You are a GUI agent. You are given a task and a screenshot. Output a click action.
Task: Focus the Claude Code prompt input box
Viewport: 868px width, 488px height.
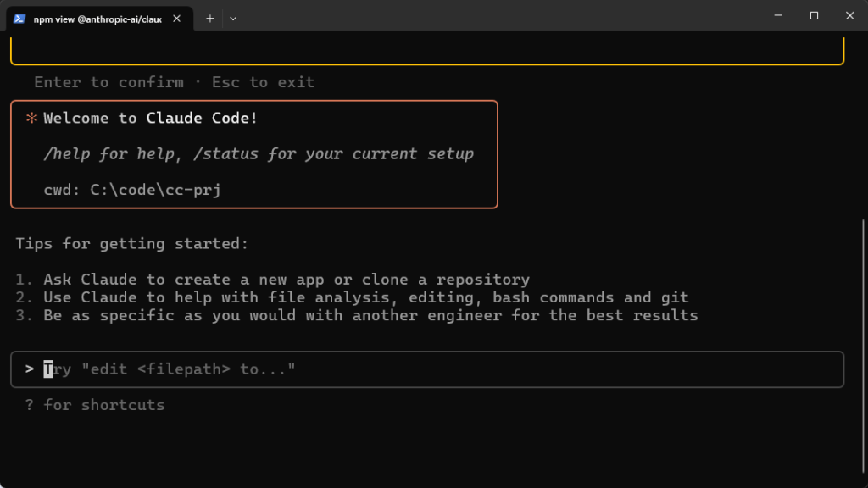(427, 369)
